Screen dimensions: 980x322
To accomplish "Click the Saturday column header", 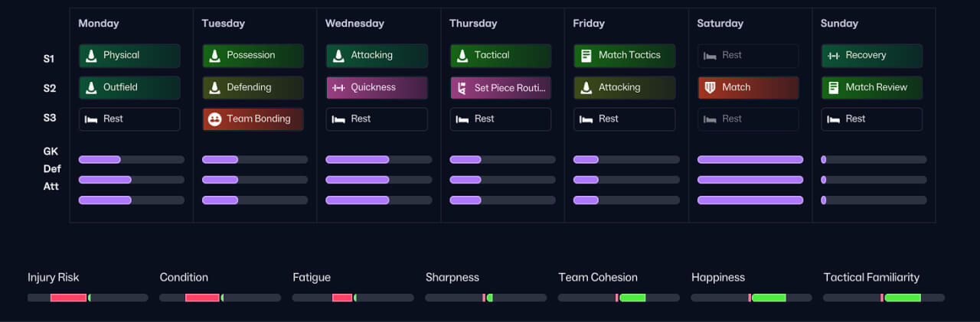I will coord(720,24).
